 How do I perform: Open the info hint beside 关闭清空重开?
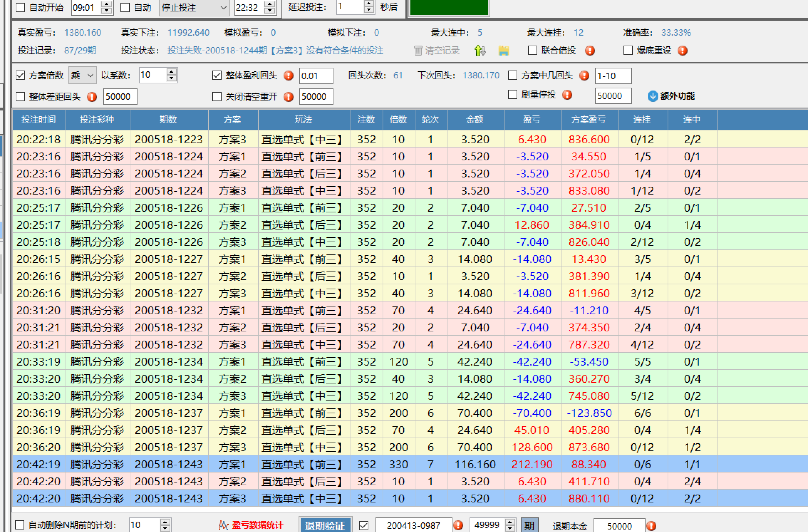289,97
